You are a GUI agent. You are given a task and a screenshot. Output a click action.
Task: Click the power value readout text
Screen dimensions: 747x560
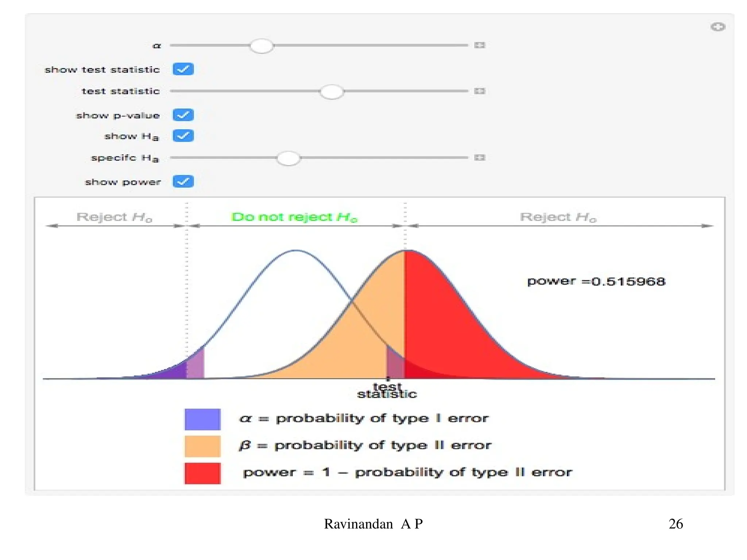[x=596, y=281]
